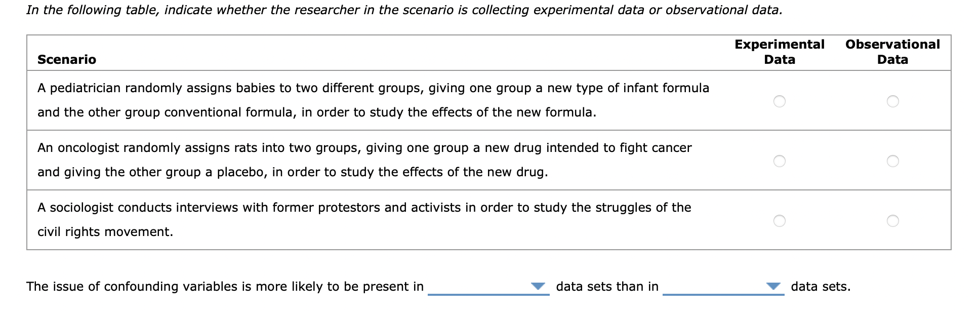Click the pediatrician infant formula scenario text
The width and height of the screenshot is (980, 312).
[x=373, y=100]
